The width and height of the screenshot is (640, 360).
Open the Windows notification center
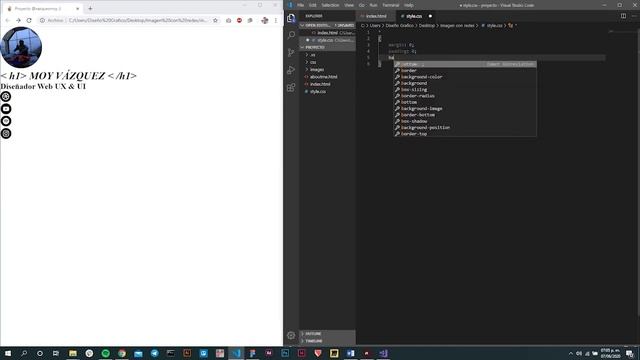tap(630, 353)
